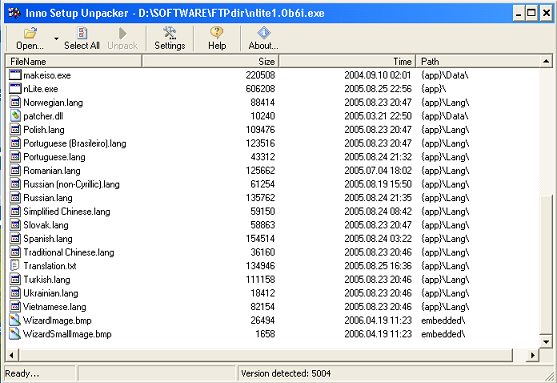Click the WizardImage.bmp file icon
The width and height of the screenshot is (557, 383).
pos(15,320)
